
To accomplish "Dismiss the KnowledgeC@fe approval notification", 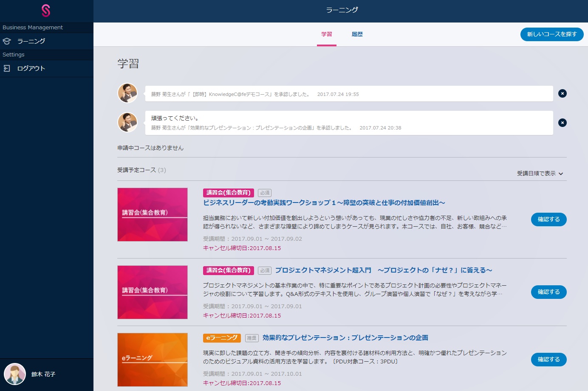I will coord(562,93).
